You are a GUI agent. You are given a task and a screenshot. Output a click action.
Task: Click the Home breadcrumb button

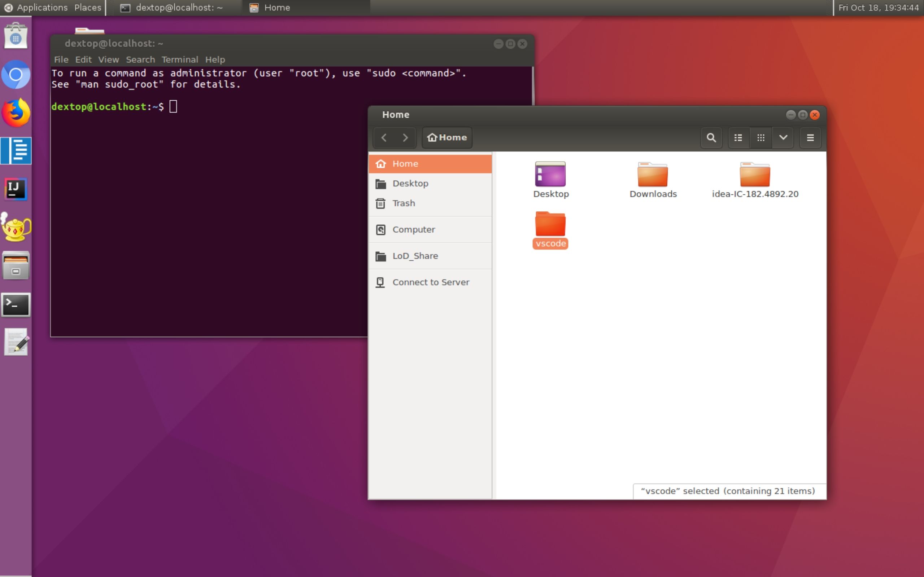446,138
